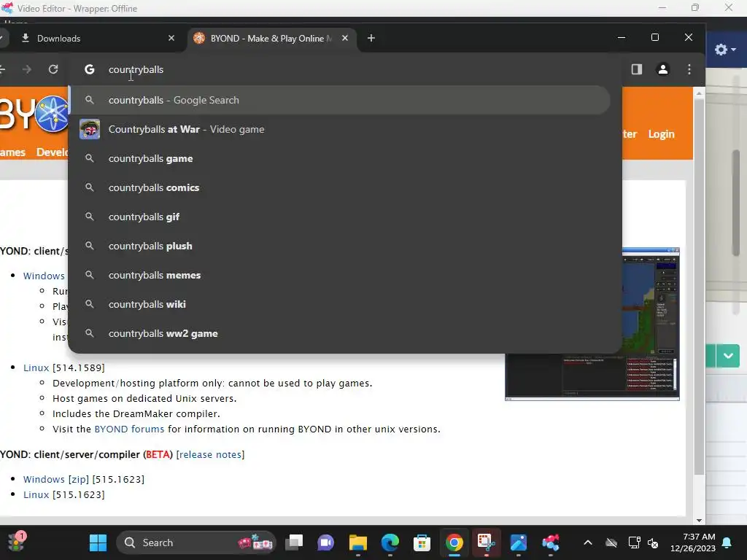This screenshot has width=747, height=560.
Task: Open the beta zip download link
Action: pos(79,479)
